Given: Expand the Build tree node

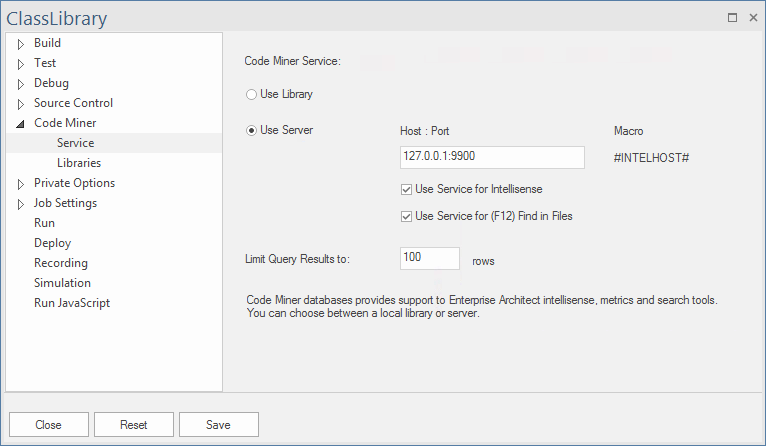Looking at the screenshot, I should click(20, 44).
